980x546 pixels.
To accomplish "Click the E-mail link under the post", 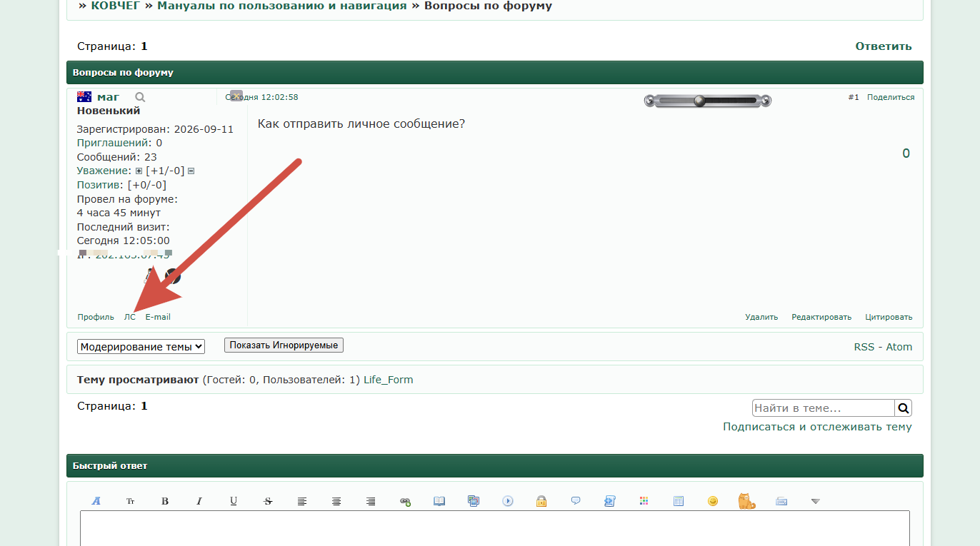I will 158,317.
